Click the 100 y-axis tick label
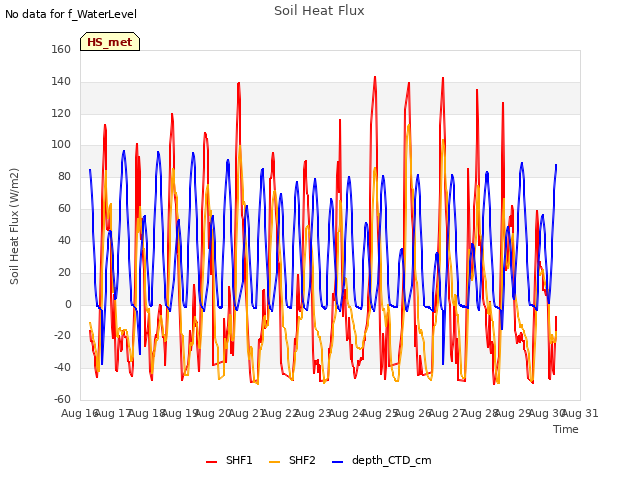640x480 pixels. (61, 144)
